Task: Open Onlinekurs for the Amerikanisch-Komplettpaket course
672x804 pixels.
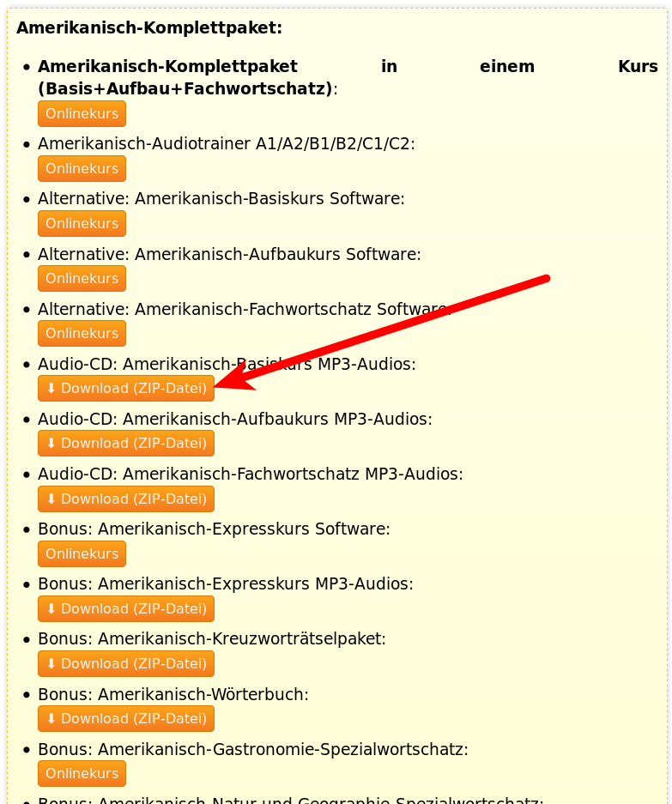Action: pyautogui.click(x=82, y=113)
